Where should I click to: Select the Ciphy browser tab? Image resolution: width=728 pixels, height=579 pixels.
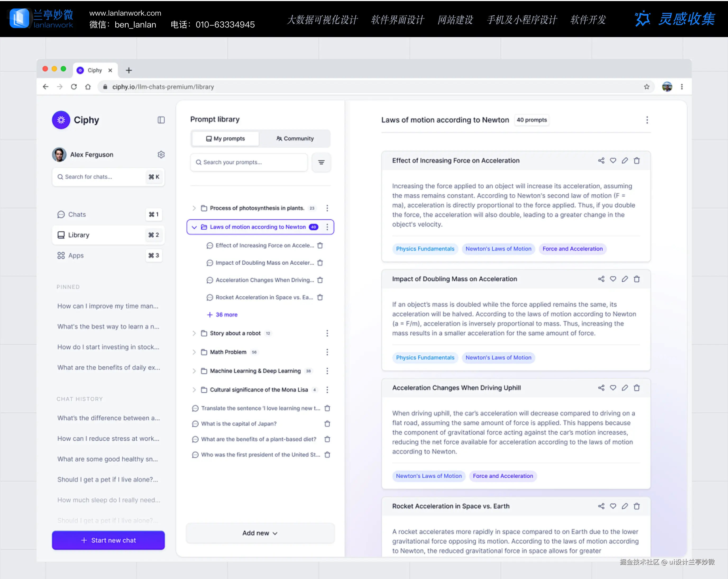pos(95,70)
